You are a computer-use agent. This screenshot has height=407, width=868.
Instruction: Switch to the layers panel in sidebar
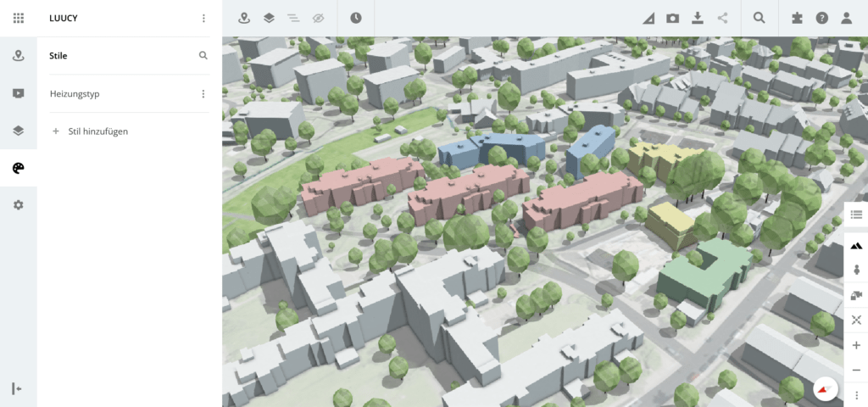point(19,131)
